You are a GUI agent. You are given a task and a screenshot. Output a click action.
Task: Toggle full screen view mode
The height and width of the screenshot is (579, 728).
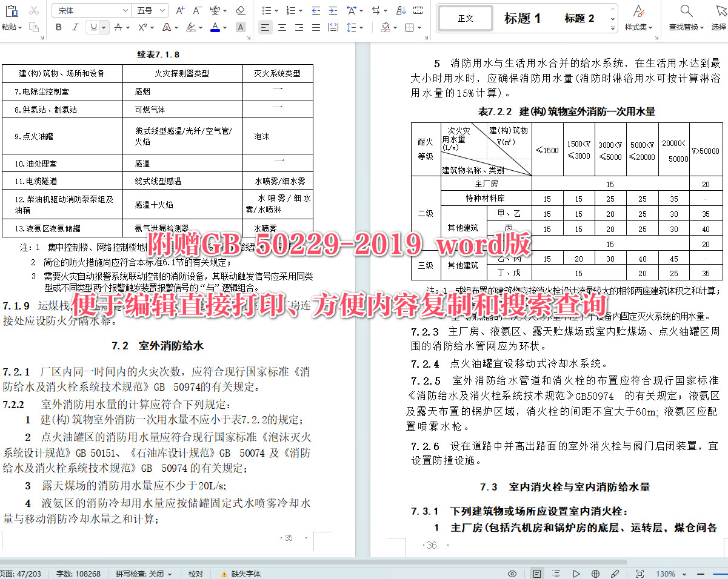[640, 573]
